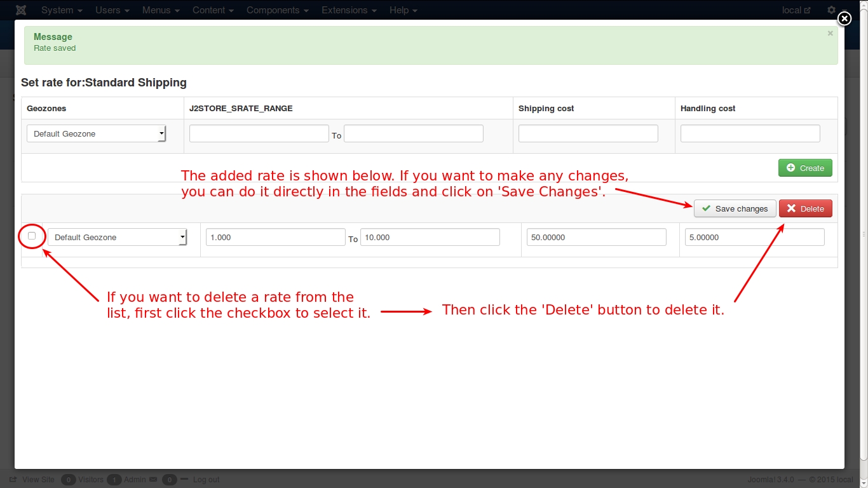Open the new rate Geozones dropdown
The image size is (868, 488).
[x=97, y=134]
